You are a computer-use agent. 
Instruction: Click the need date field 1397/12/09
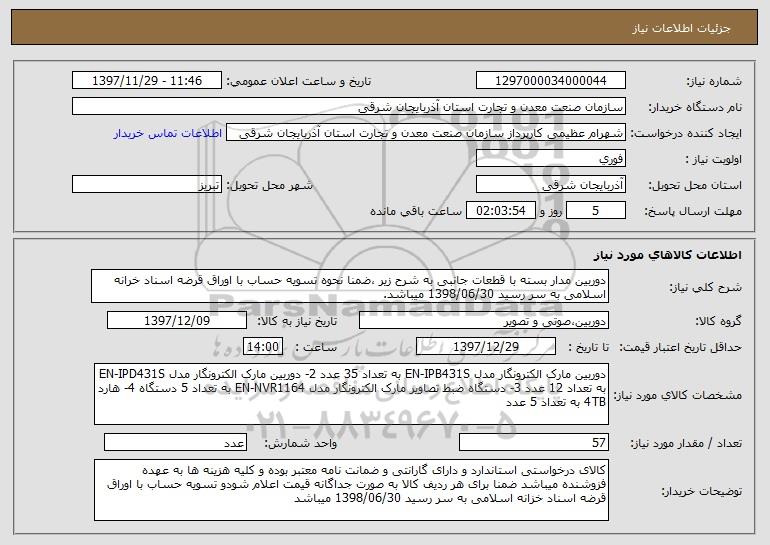pyautogui.click(x=177, y=321)
